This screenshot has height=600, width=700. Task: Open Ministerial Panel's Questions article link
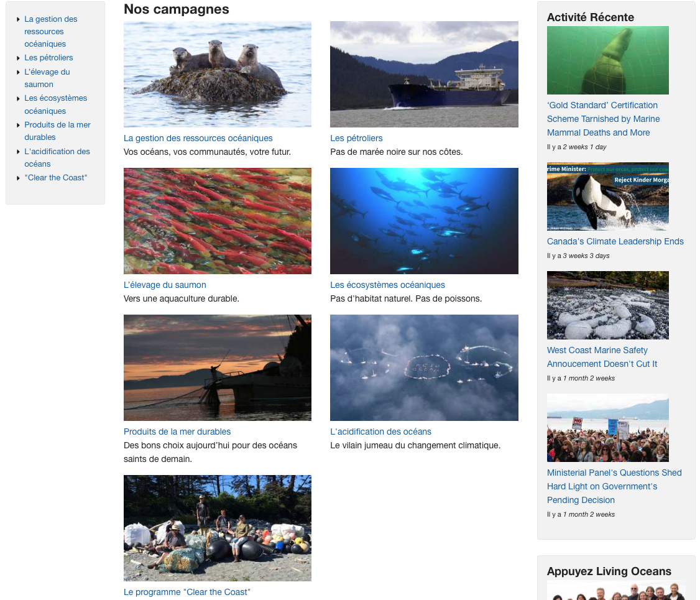[x=614, y=486]
